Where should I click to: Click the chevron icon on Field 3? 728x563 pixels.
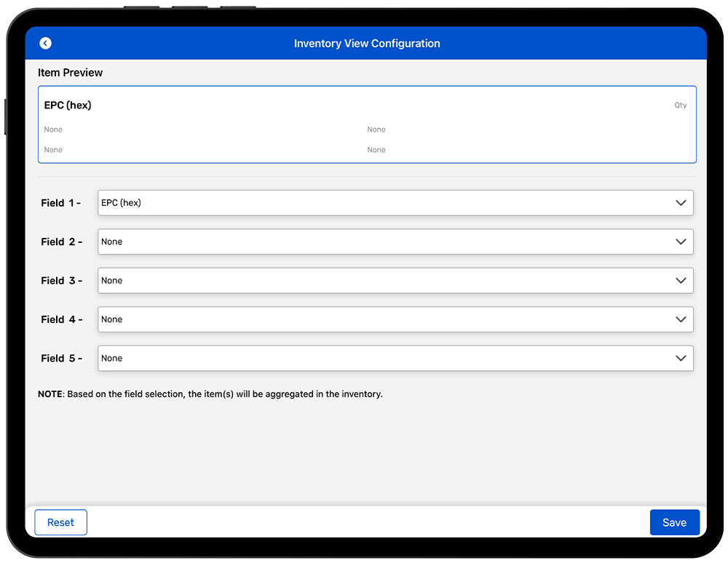tap(681, 281)
